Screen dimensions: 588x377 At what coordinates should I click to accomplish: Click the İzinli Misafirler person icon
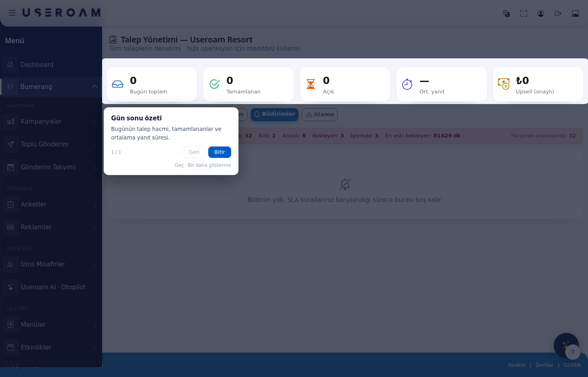point(11,264)
